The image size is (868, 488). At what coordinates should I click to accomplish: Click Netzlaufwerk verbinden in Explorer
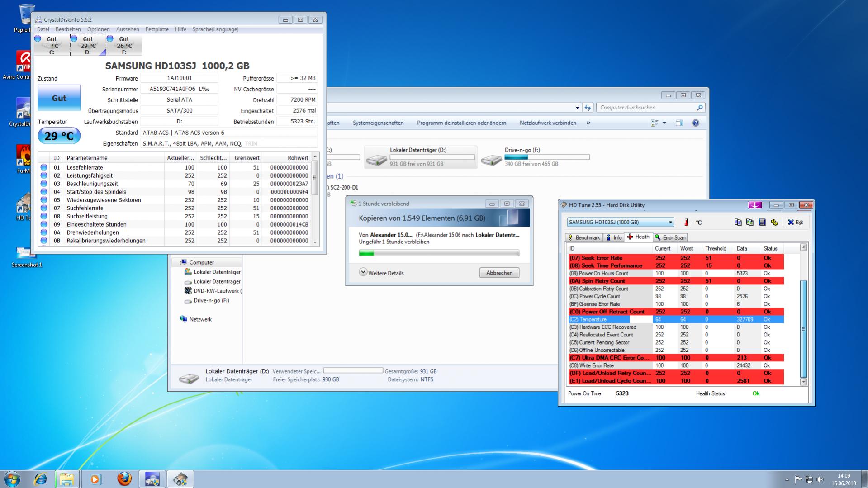pyautogui.click(x=548, y=123)
